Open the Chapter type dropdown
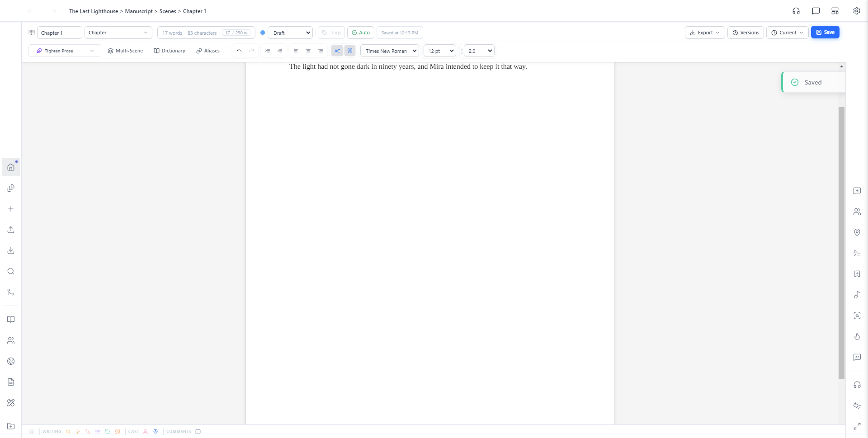Image resolution: width=868 pixels, height=438 pixels. [x=118, y=33]
